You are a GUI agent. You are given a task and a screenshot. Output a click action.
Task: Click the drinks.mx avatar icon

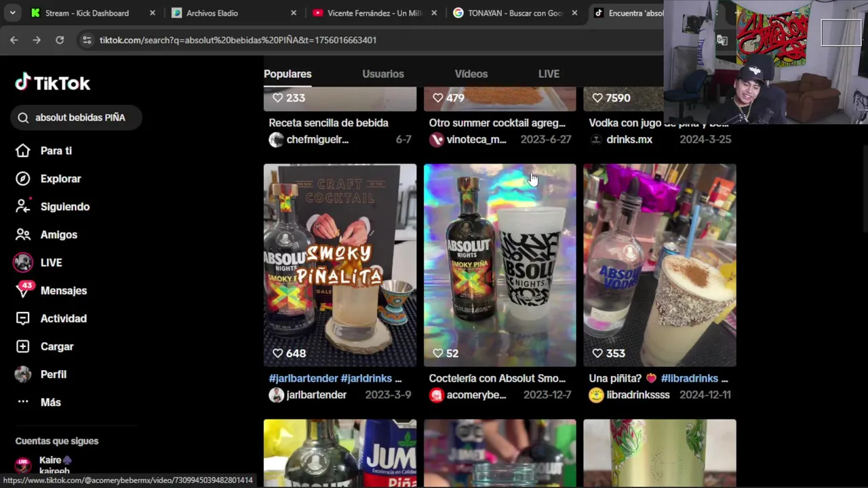point(596,140)
